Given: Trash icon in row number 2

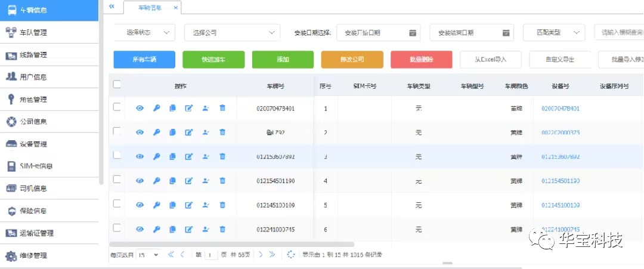Looking at the screenshot, I should coord(222,132).
